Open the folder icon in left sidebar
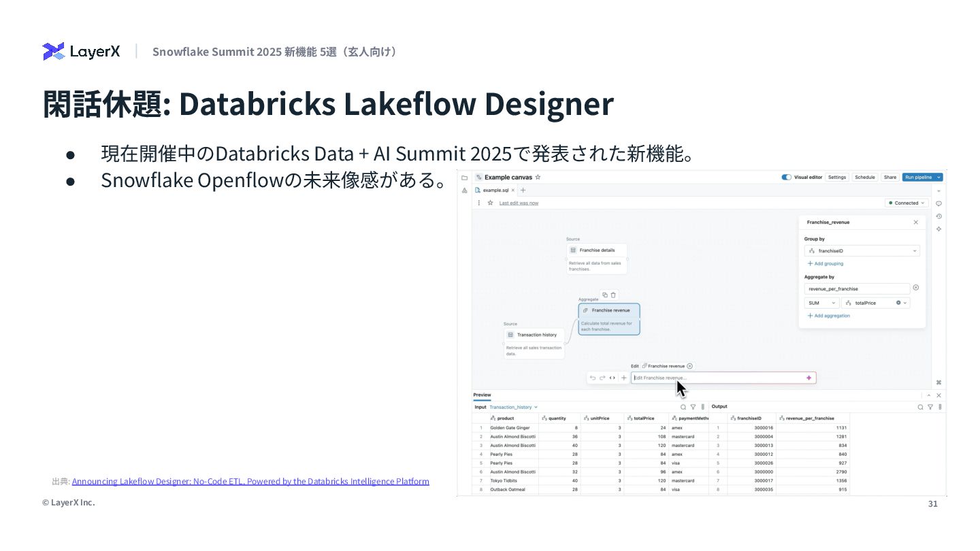Screen dimensions: 980x551 464,177
